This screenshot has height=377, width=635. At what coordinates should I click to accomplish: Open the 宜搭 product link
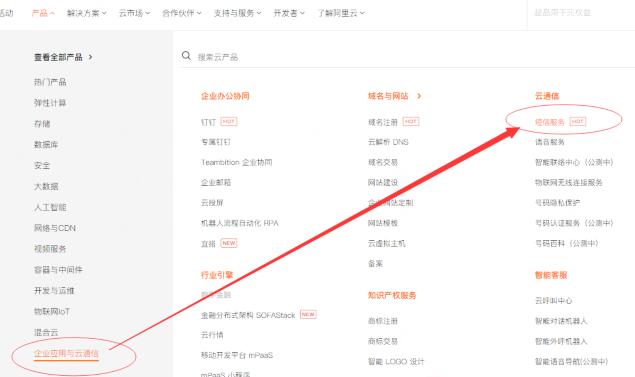(x=209, y=243)
